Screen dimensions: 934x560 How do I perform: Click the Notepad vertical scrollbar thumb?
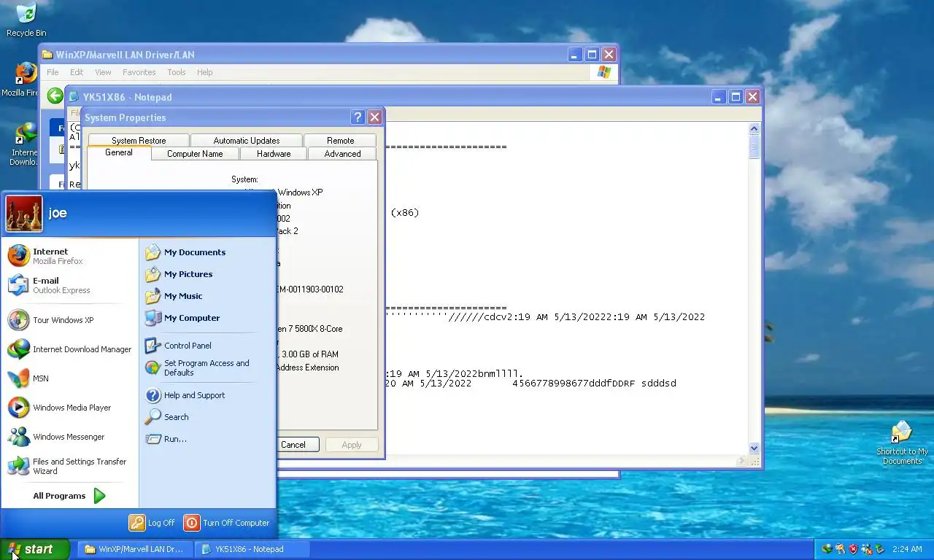click(x=754, y=147)
